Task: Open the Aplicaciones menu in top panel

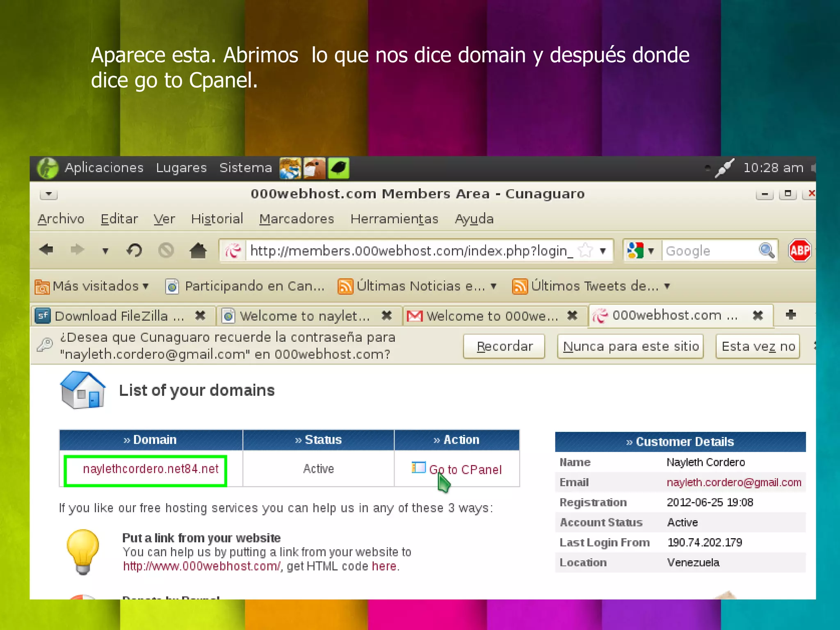Action: pyautogui.click(x=104, y=168)
